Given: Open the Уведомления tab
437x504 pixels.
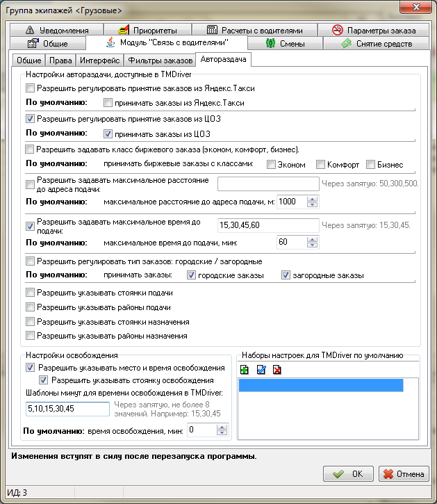Looking at the screenshot, I should click(x=57, y=31).
